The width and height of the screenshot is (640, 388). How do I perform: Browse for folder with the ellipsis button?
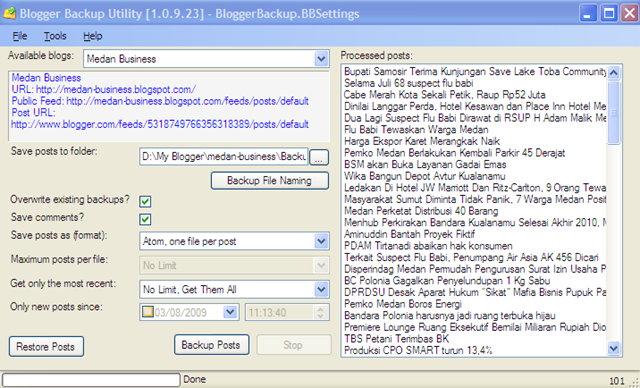(319, 157)
